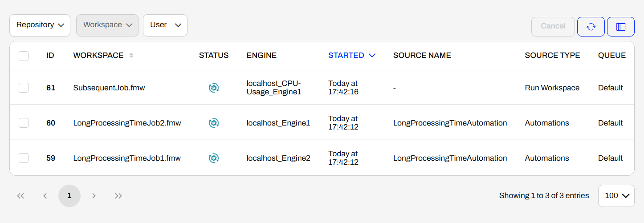Click running status icon for job 61
This screenshot has width=644, height=223.
click(x=214, y=88)
